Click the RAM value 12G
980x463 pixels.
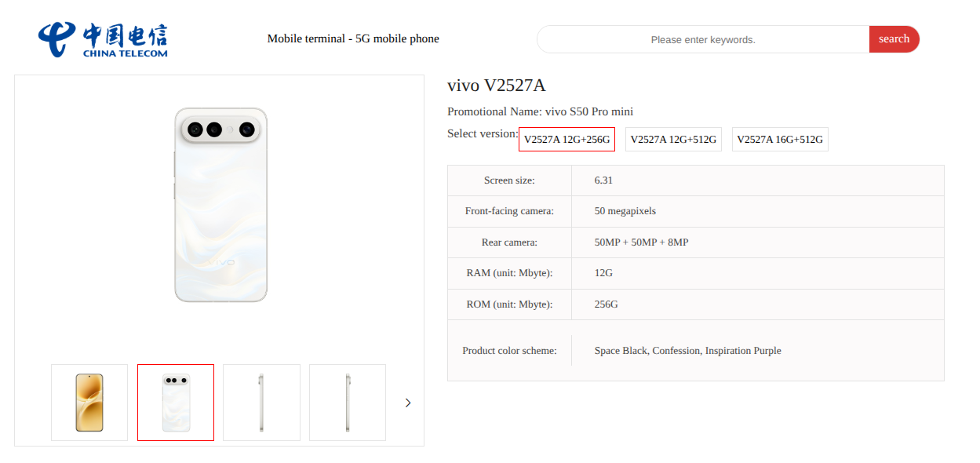[x=603, y=273]
